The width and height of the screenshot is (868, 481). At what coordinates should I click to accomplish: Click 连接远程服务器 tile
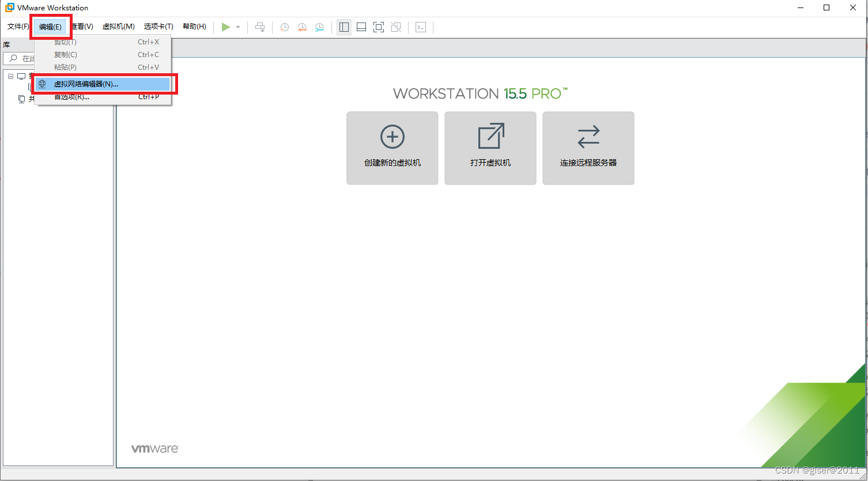tap(588, 148)
